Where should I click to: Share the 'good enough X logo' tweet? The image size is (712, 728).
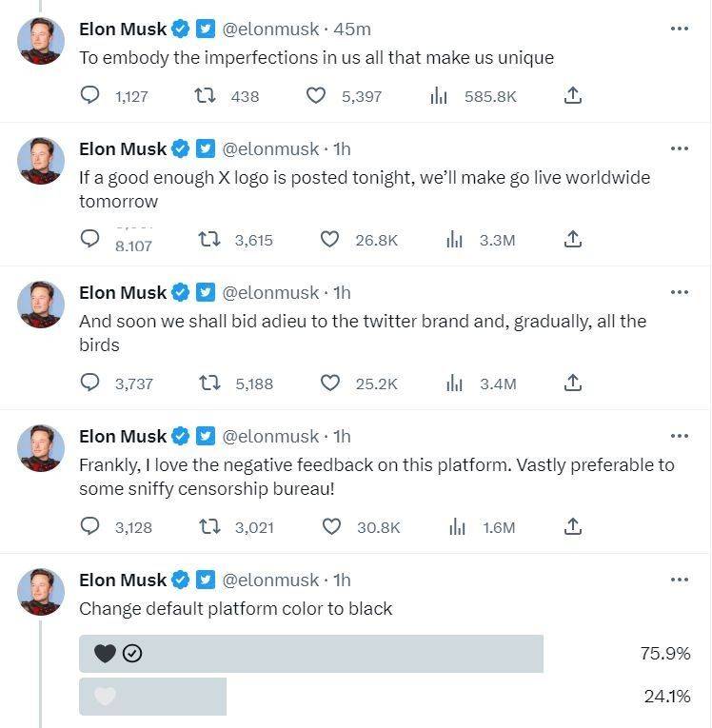(572, 240)
